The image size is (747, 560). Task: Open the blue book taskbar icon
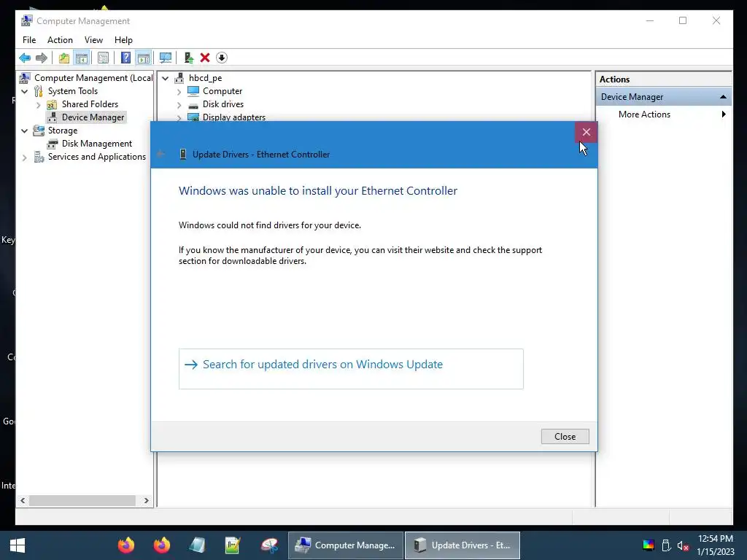tap(197, 545)
